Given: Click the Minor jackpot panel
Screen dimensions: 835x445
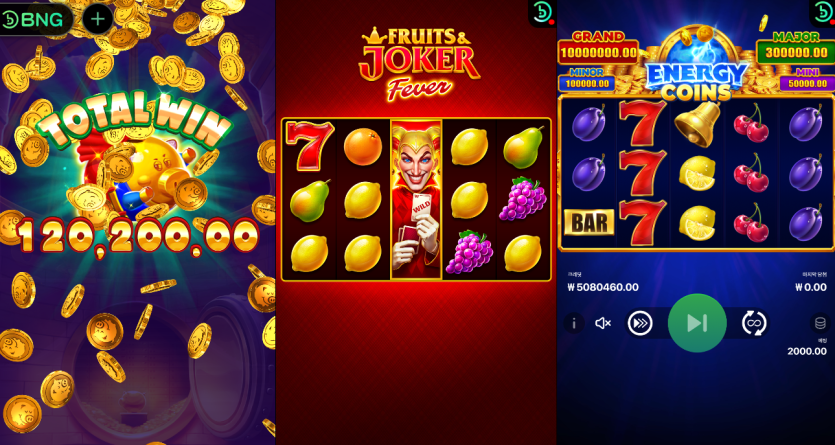Looking at the screenshot, I should point(586,80).
